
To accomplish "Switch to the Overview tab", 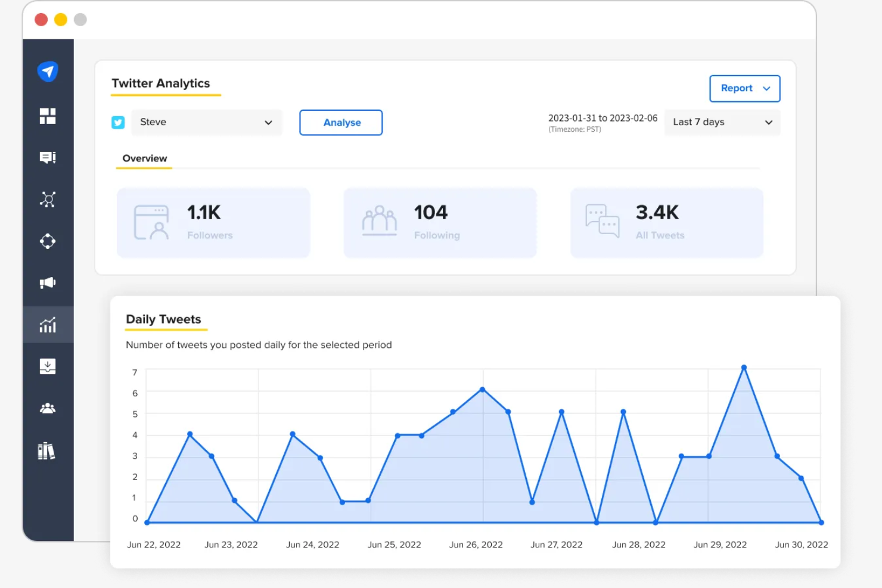I will tap(144, 158).
